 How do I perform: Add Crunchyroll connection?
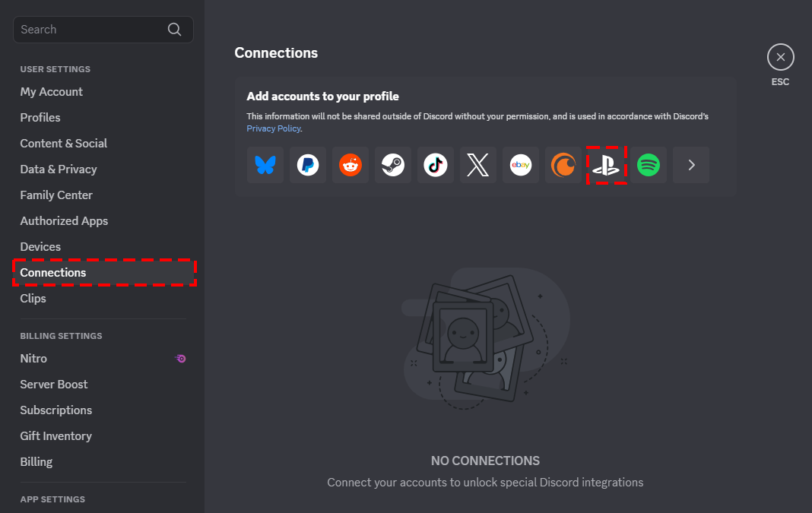[563, 165]
